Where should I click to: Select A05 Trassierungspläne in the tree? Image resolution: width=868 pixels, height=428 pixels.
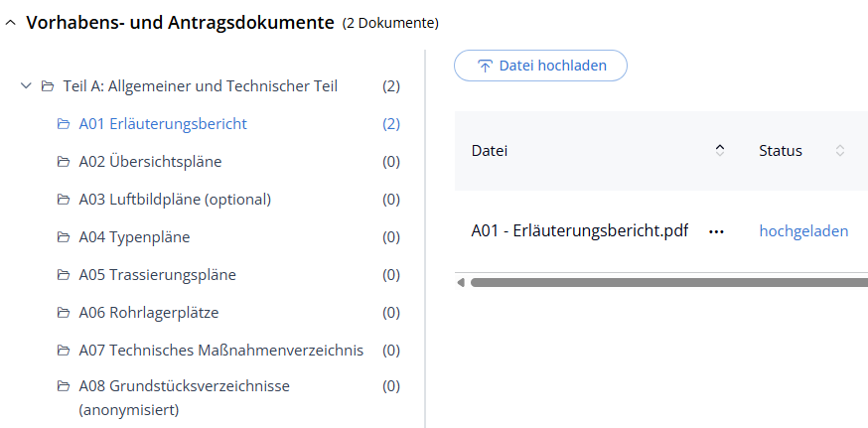pos(157,275)
